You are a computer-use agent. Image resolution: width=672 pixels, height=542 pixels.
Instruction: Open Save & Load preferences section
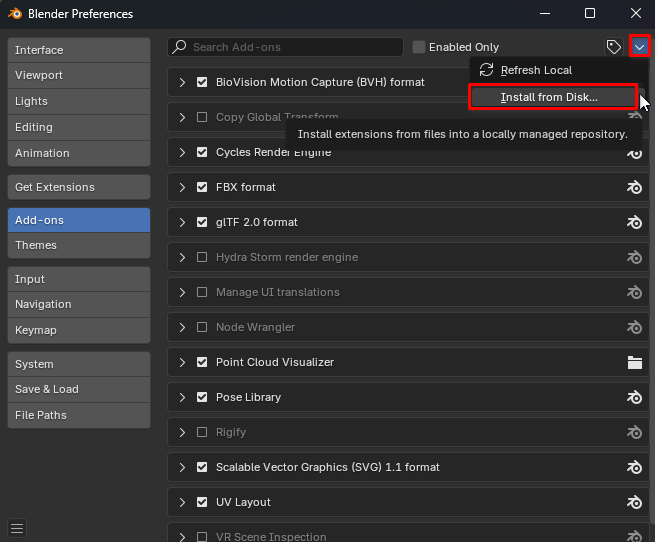[79, 389]
